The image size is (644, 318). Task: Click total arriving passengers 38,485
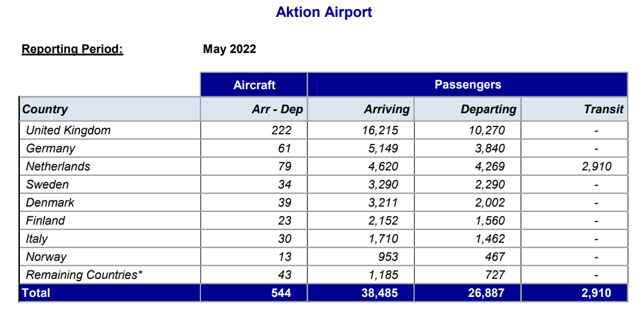click(x=380, y=293)
